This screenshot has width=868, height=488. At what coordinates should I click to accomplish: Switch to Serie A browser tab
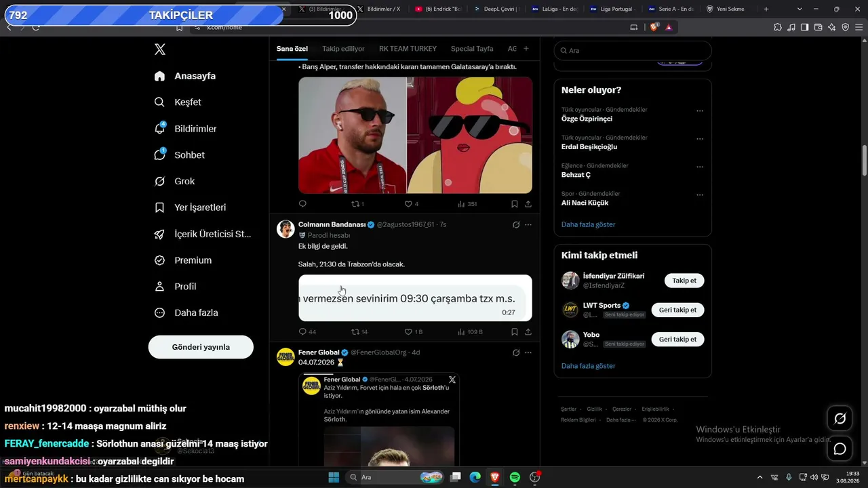(670, 9)
